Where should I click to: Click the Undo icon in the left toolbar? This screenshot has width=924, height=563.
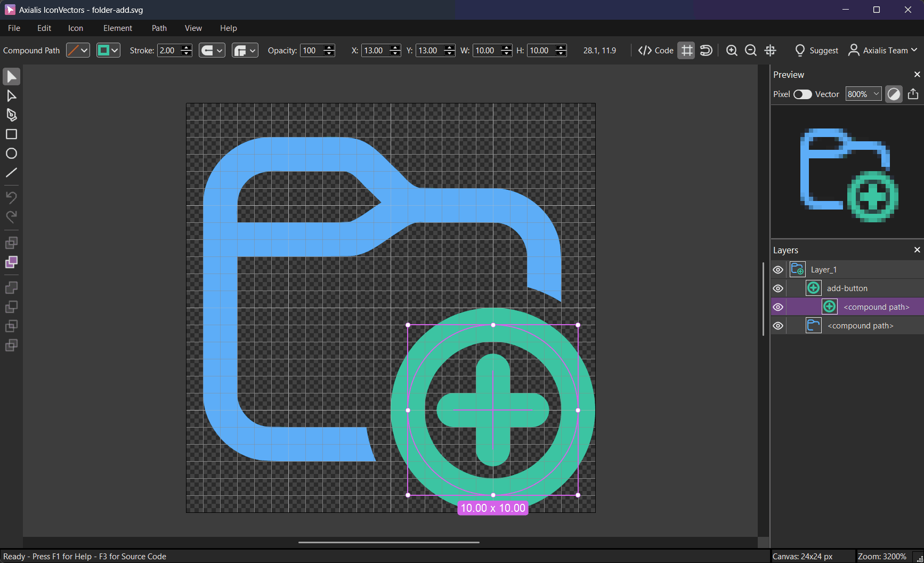[x=11, y=197]
